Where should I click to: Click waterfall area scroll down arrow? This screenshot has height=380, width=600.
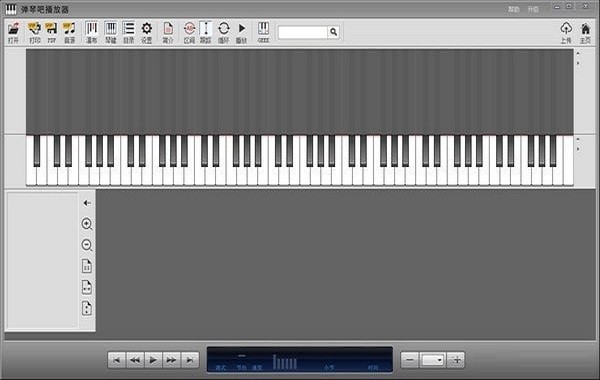pyautogui.click(x=578, y=63)
